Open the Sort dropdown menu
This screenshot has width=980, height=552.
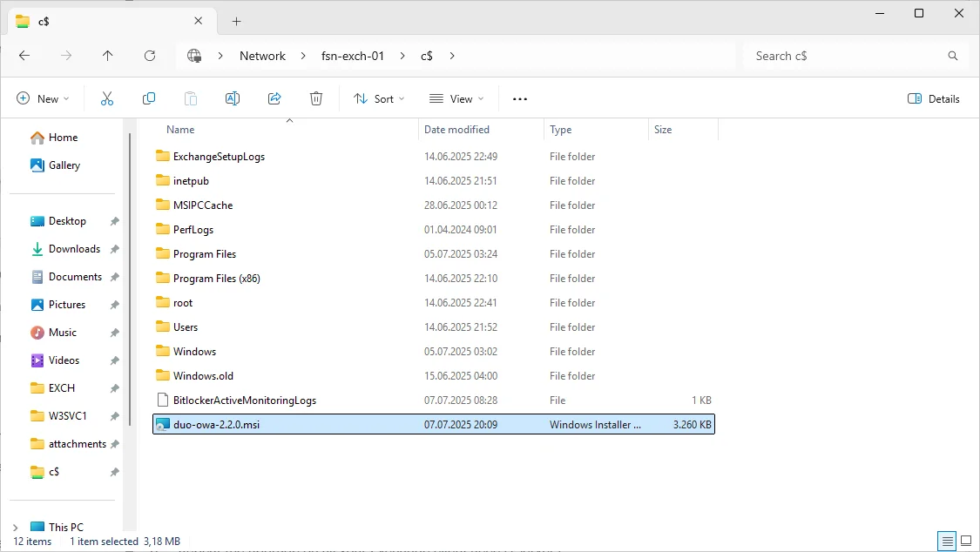tap(380, 98)
